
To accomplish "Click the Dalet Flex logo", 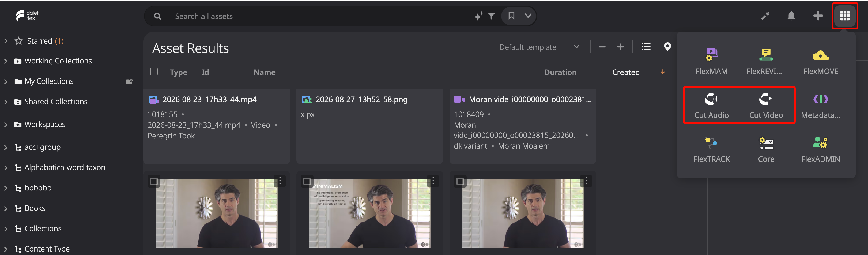I will click(x=28, y=16).
